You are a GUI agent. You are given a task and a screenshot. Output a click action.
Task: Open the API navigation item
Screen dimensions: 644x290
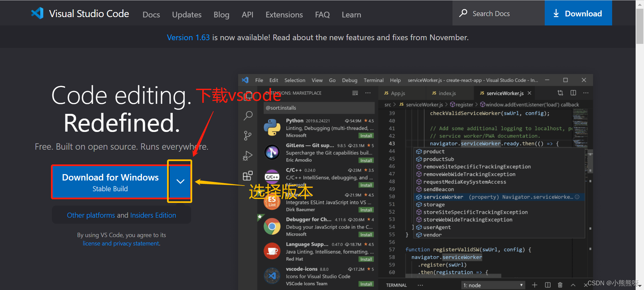(x=248, y=15)
